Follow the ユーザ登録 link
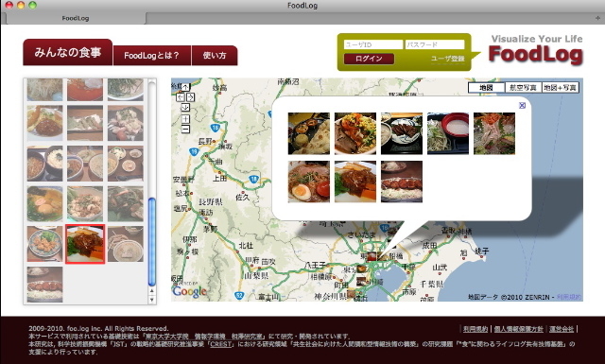 pyautogui.click(x=447, y=59)
